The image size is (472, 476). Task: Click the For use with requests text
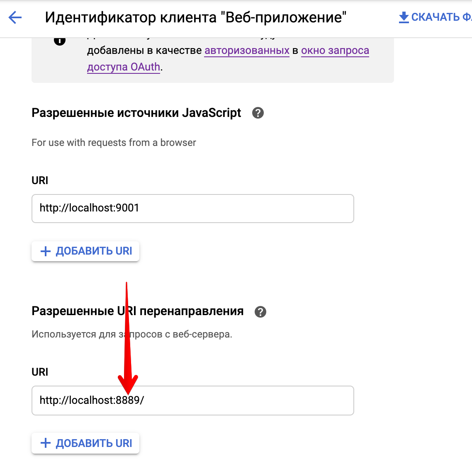tap(113, 142)
